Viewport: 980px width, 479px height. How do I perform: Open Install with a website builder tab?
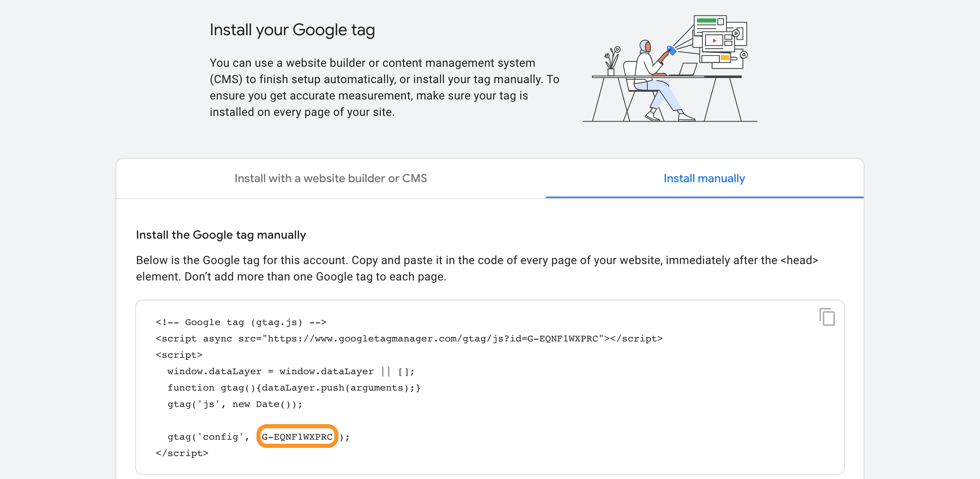point(331,178)
